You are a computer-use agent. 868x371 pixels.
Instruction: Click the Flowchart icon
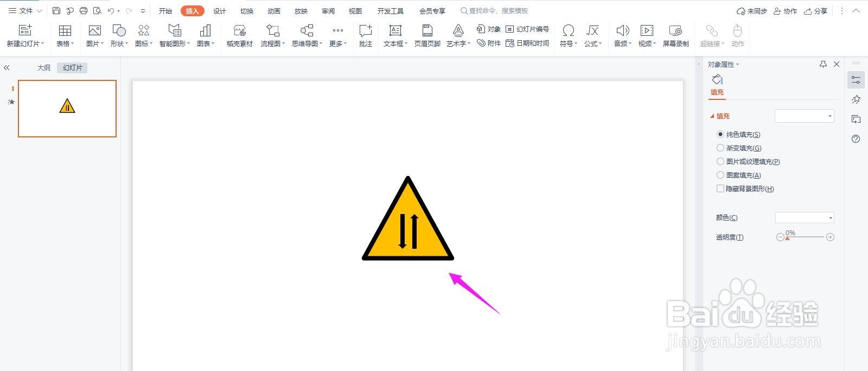point(273,30)
